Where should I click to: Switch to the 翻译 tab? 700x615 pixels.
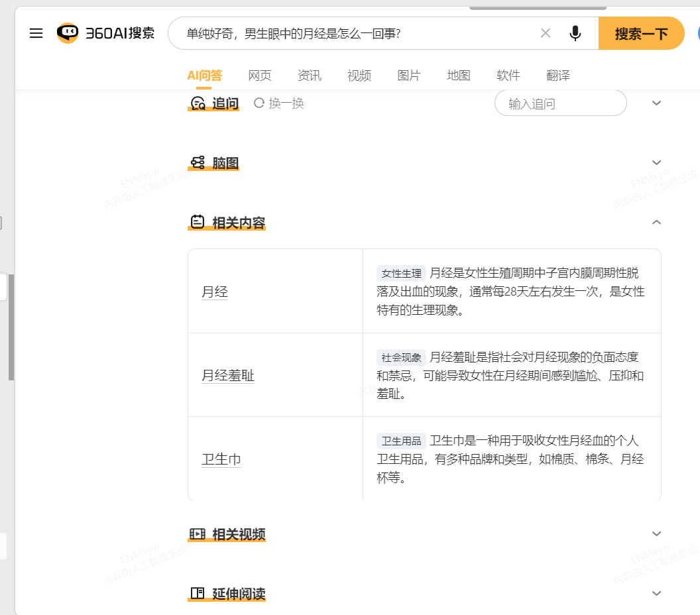(558, 76)
